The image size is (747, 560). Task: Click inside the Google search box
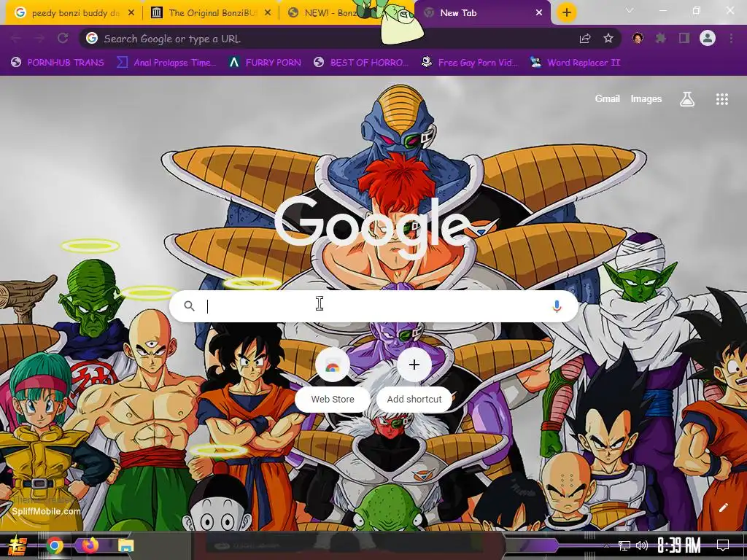374,306
